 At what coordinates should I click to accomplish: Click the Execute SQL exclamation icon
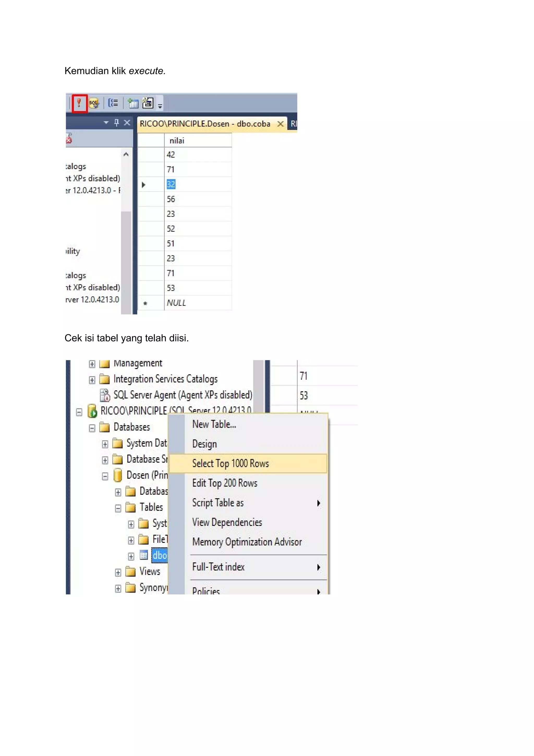79,103
